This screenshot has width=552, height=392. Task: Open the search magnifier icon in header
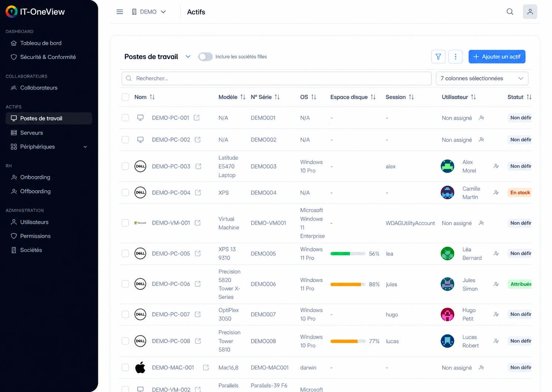tap(510, 12)
